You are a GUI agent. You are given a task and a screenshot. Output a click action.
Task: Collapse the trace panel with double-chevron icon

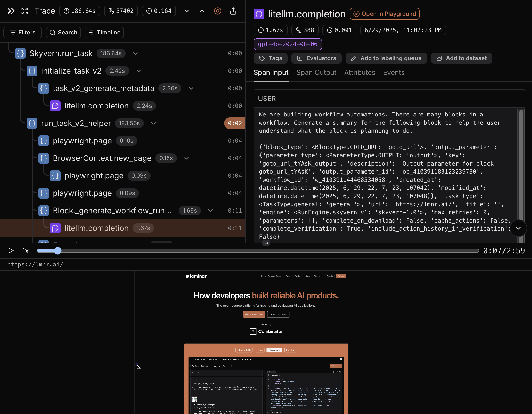pyautogui.click(x=11, y=11)
